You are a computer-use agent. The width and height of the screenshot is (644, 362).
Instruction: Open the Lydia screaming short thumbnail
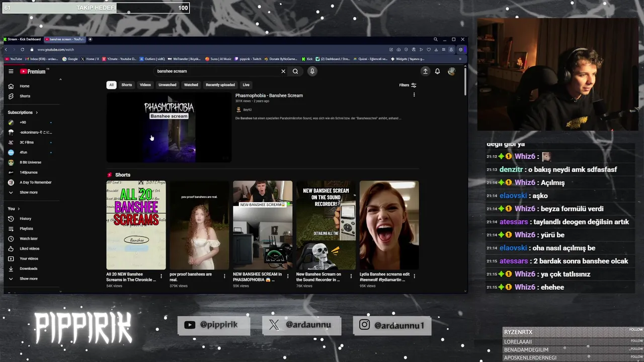[x=389, y=225]
